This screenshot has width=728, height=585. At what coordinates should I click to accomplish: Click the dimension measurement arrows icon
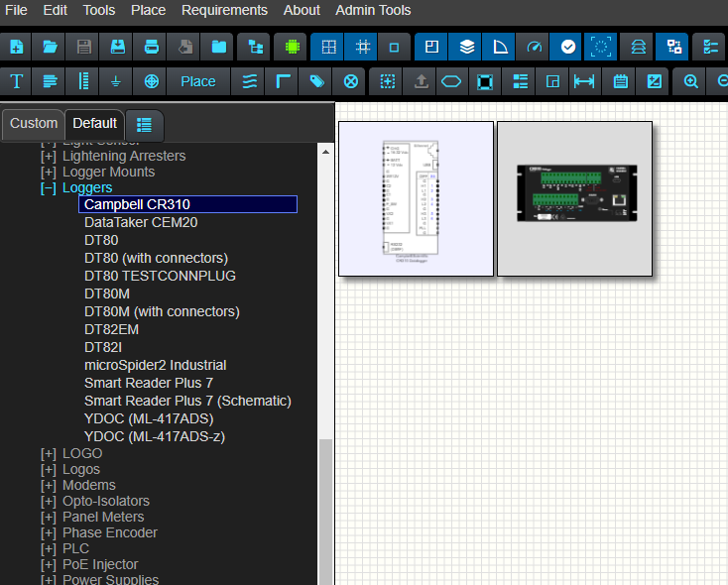click(584, 81)
